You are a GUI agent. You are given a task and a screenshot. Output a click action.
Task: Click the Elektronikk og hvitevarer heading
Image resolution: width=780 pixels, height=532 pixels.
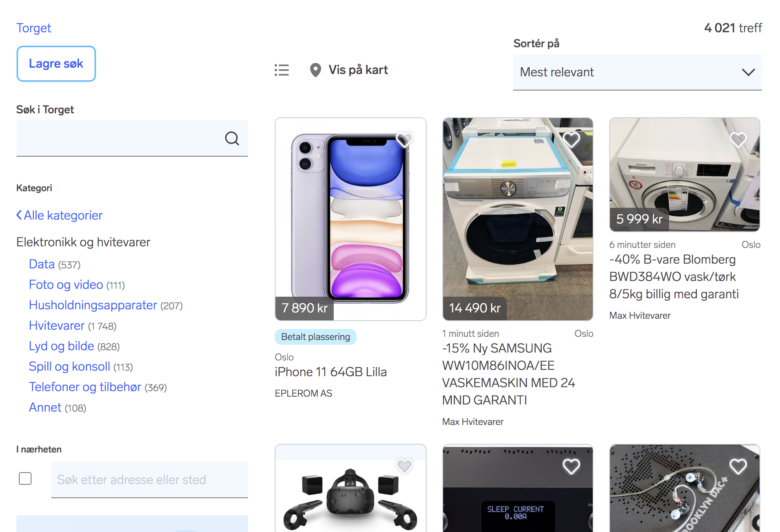83,242
